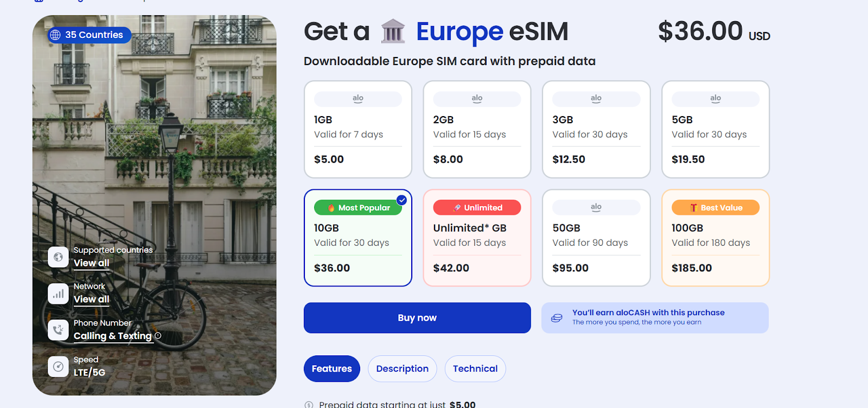Screen dimensions: 868x408
Task: Click the Europe landmark icon in heading
Action: pos(393,31)
